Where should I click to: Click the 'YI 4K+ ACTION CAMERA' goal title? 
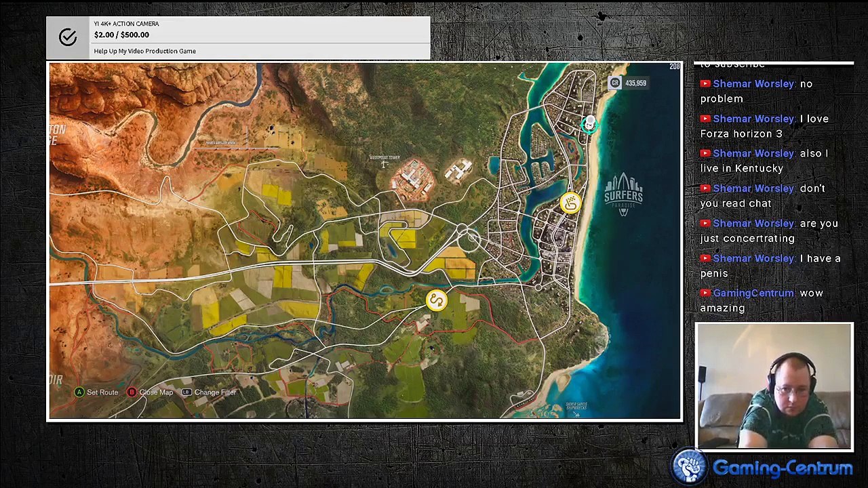127,24
